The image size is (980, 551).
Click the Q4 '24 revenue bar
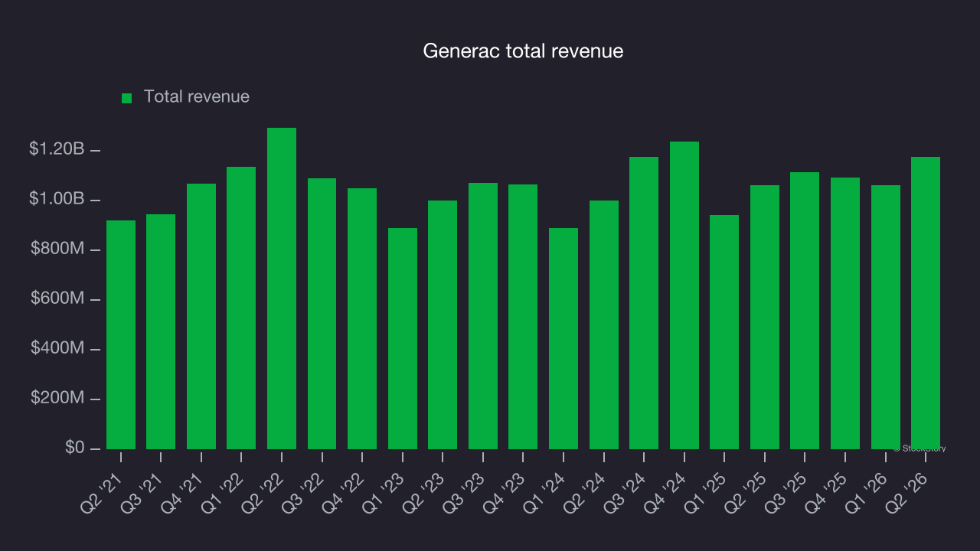[x=684, y=295]
